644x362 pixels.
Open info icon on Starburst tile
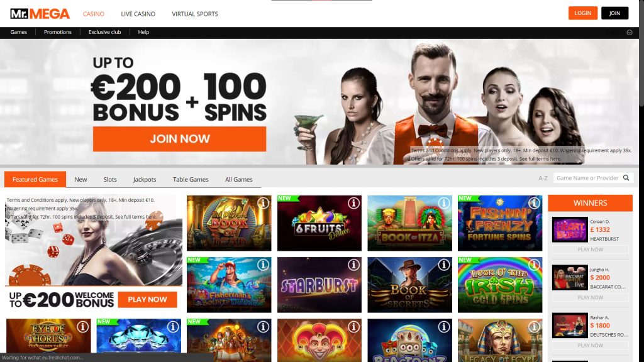pyautogui.click(x=353, y=265)
